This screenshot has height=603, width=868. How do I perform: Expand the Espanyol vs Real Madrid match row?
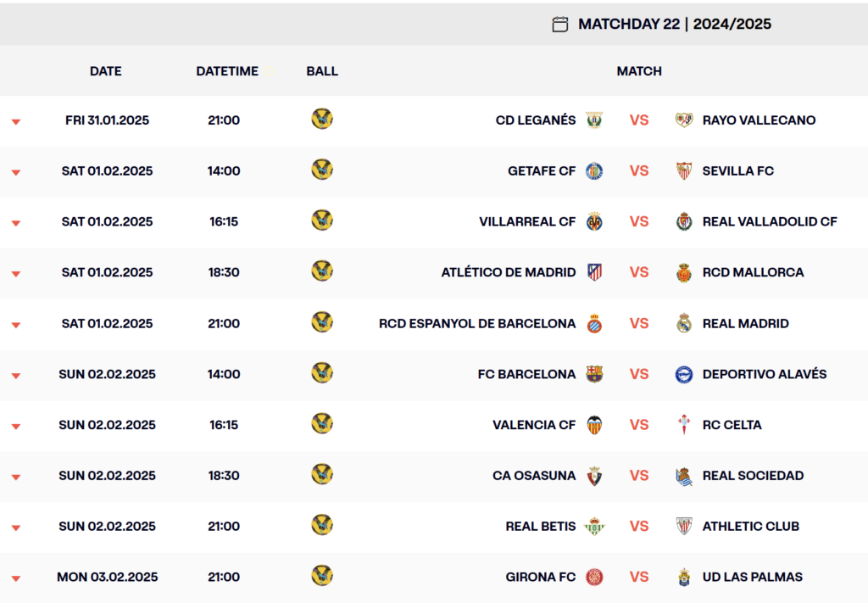click(16, 325)
